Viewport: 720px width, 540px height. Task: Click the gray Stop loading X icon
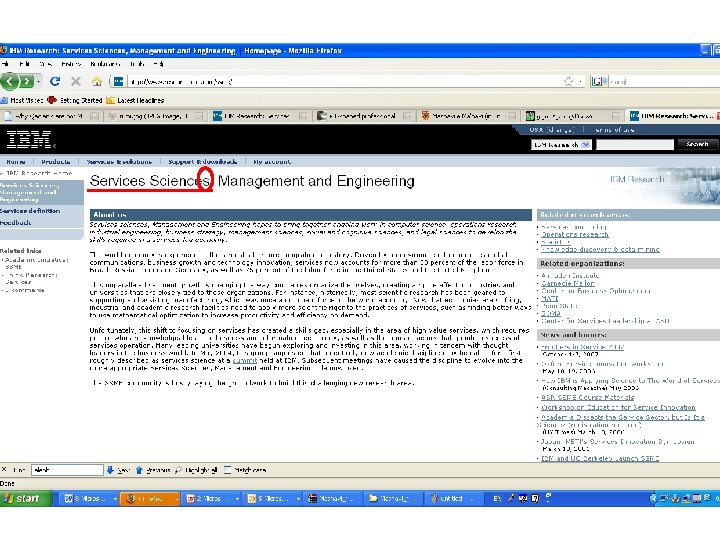pos(76,81)
